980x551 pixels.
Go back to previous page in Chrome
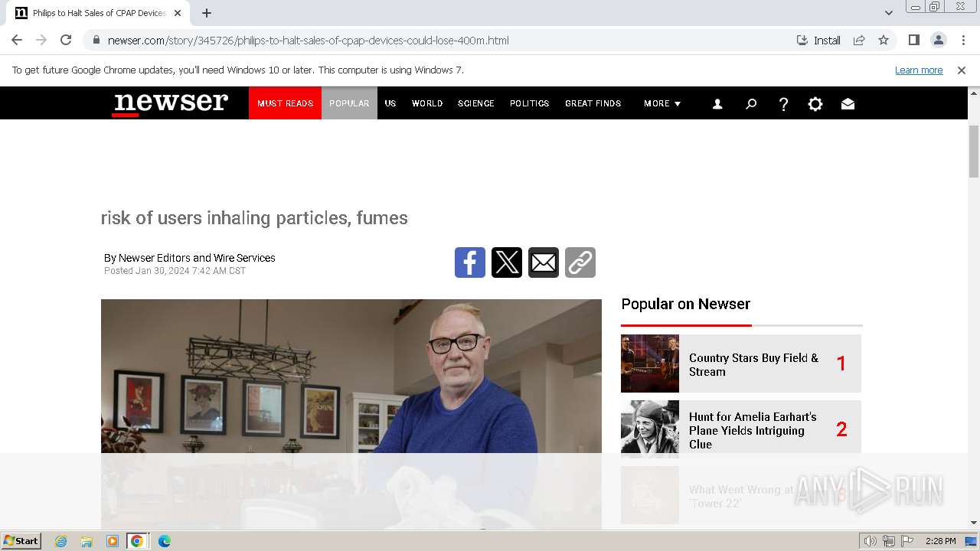click(x=17, y=41)
